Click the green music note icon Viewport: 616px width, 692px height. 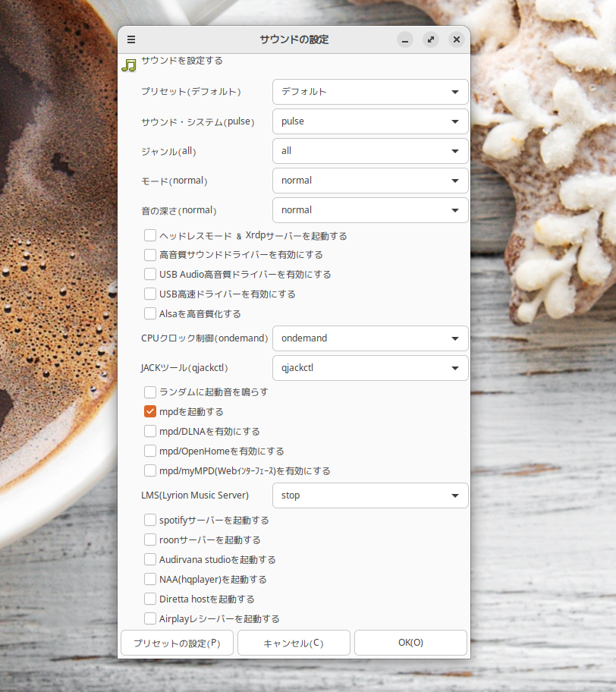coord(129,65)
